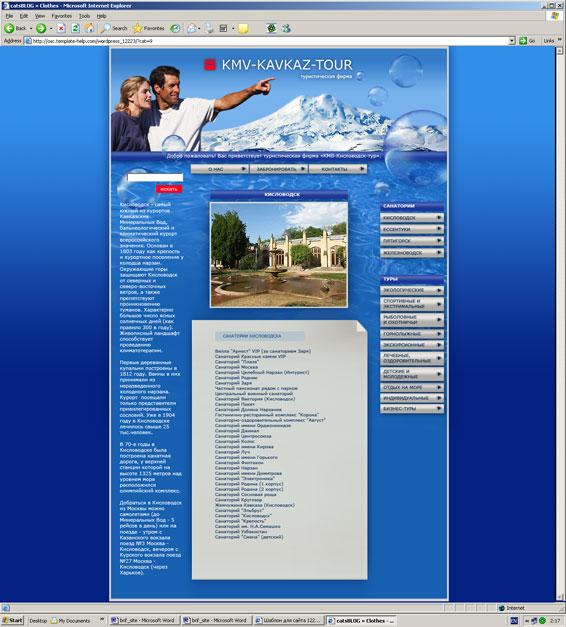Switch to first brif_site Microsoft Word taskbar window
Viewport: 566px width, 627px height.
click(x=143, y=620)
